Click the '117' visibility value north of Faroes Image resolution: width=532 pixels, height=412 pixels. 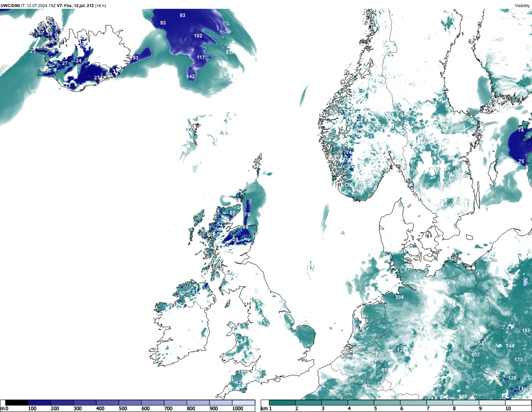(x=201, y=57)
